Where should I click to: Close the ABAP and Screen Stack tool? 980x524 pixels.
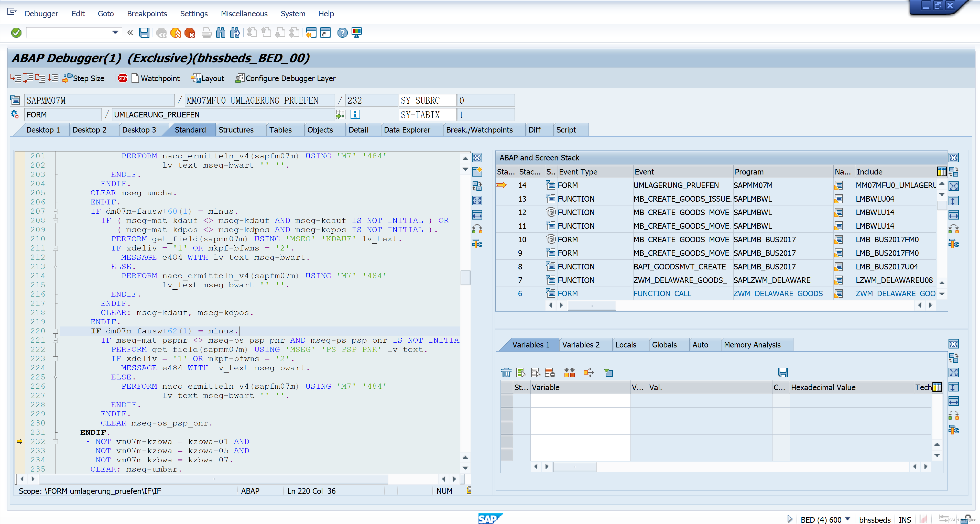point(953,158)
